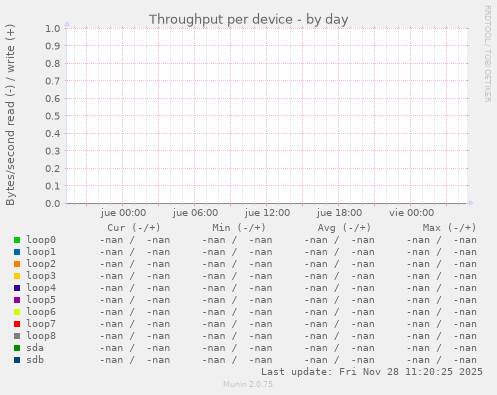The height and width of the screenshot is (395, 497).
Task: Click the loop5 purple legend swatch
Action: click(x=17, y=300)
